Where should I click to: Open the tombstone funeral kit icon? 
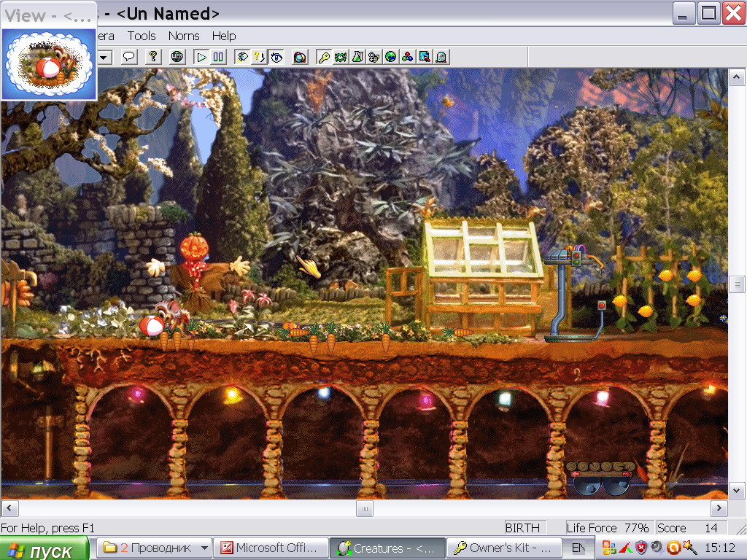tap(441, 57)
